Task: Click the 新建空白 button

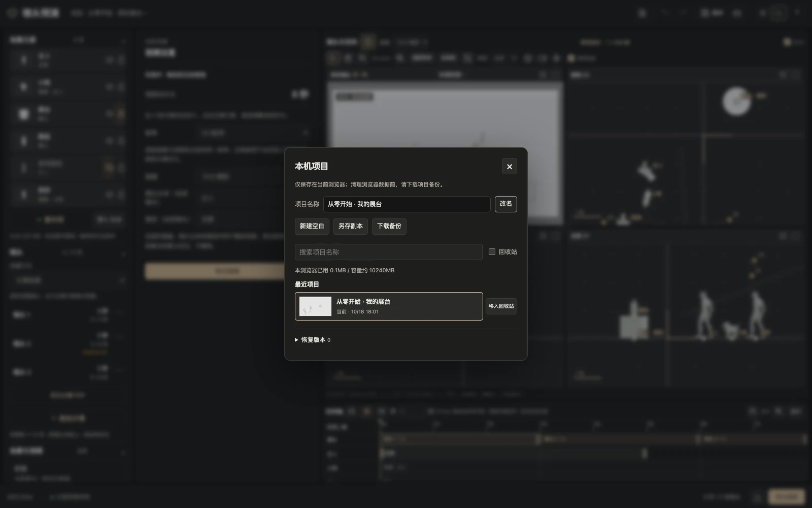Action: click(312, 226)
